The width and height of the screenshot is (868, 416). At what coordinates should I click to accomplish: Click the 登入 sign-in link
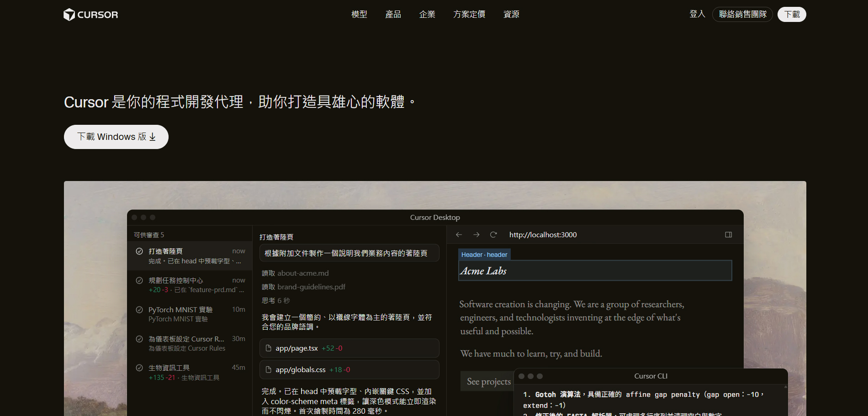[x=697, y=14]
